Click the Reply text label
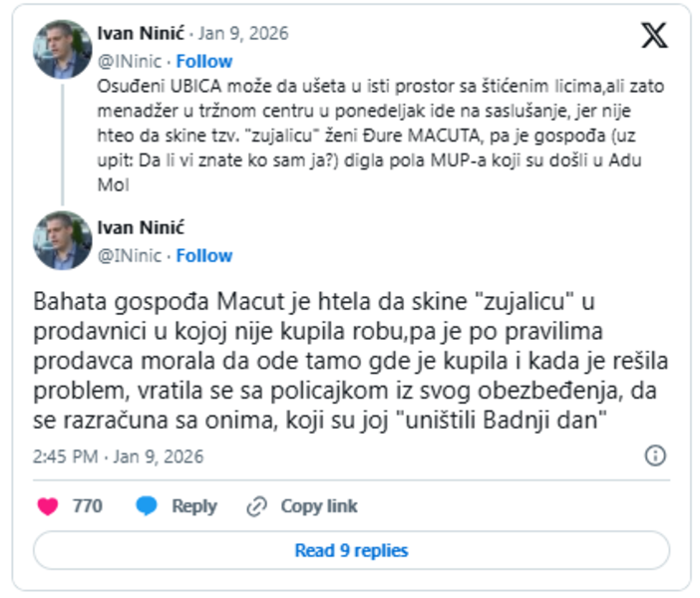700x598 pixels. [193, 506]
